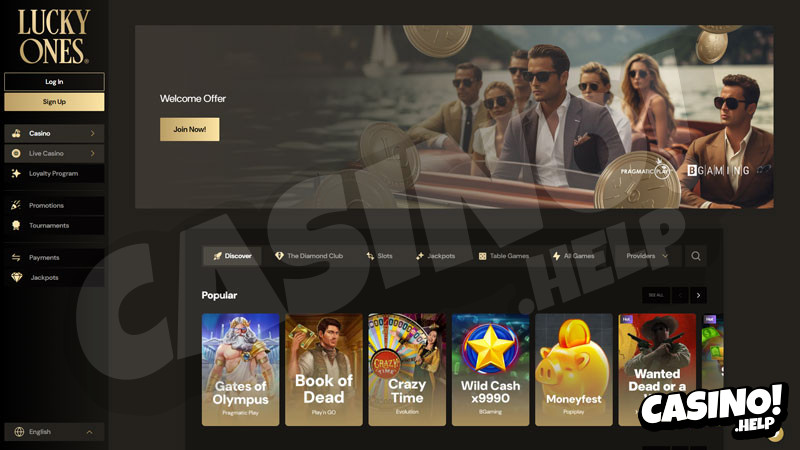Switch to the Discover tab
Screen dimensions: 800x450
pyautogui.click(x=232, y=256)
